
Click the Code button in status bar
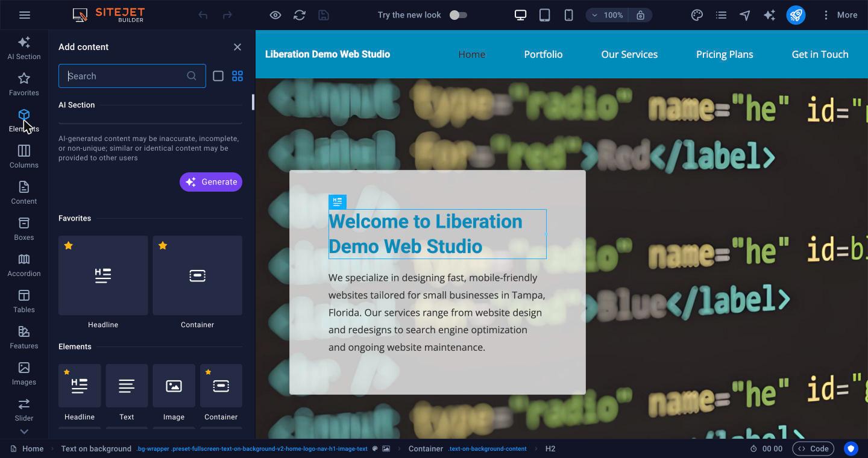(x=813, y=449)
